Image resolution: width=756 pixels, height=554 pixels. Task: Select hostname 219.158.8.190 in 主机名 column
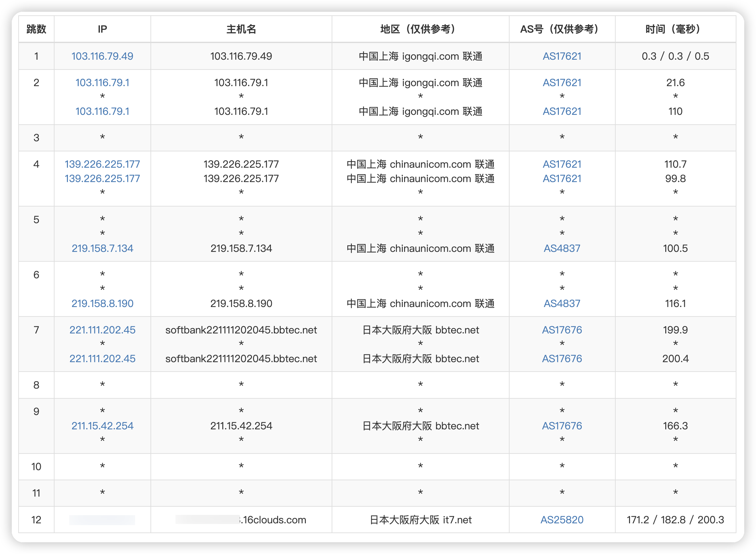click(x=241, y=303)
